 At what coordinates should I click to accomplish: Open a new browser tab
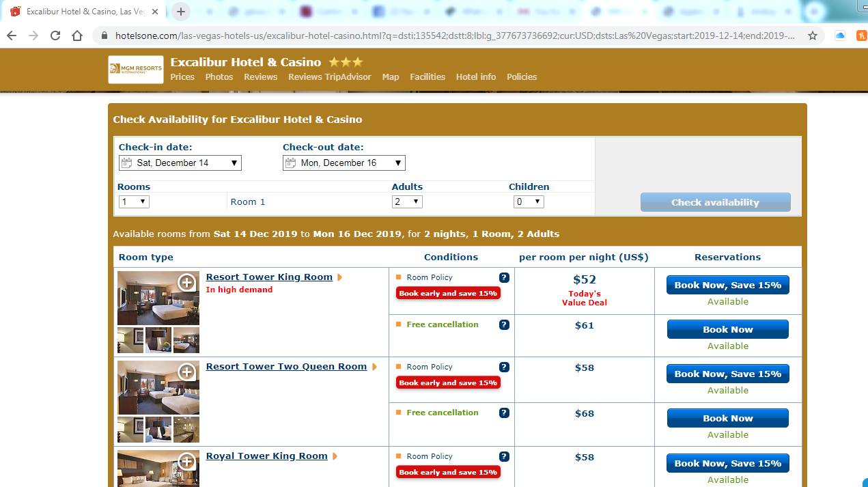[181, 12]
